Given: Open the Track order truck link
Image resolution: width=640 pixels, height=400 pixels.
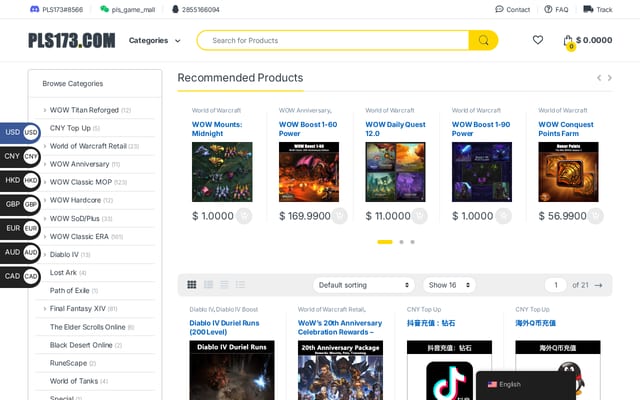Looking at the screenshot, I should point(598,9).
